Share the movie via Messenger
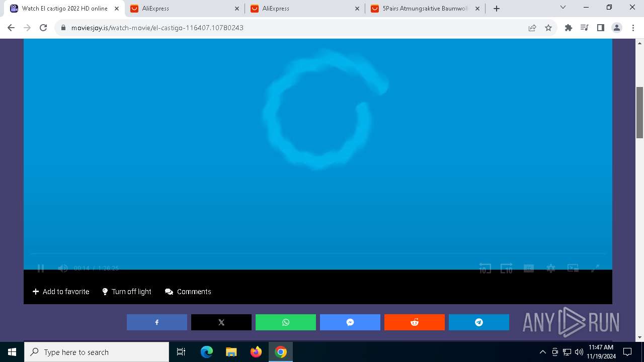 [350, 322]
